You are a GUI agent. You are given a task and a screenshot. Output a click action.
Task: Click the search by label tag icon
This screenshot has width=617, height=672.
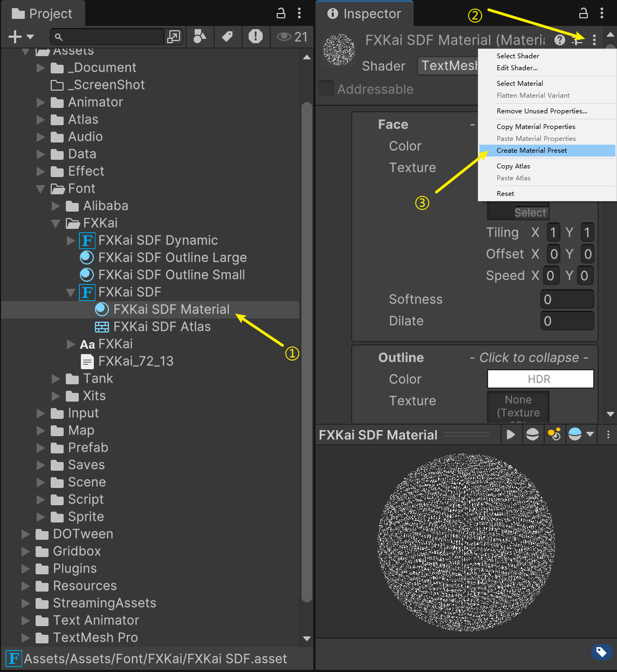click(x=228, y=37)
